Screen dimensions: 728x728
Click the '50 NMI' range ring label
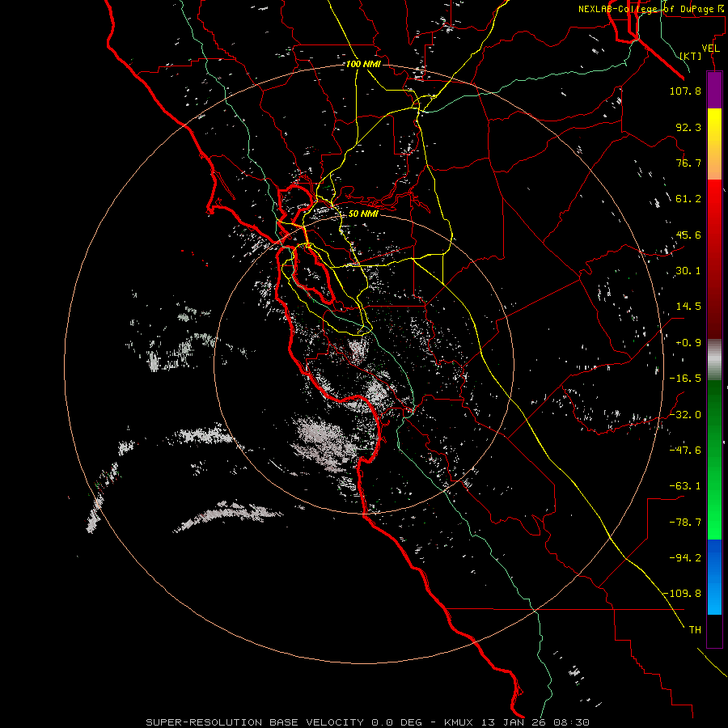[x=363, y=214]
